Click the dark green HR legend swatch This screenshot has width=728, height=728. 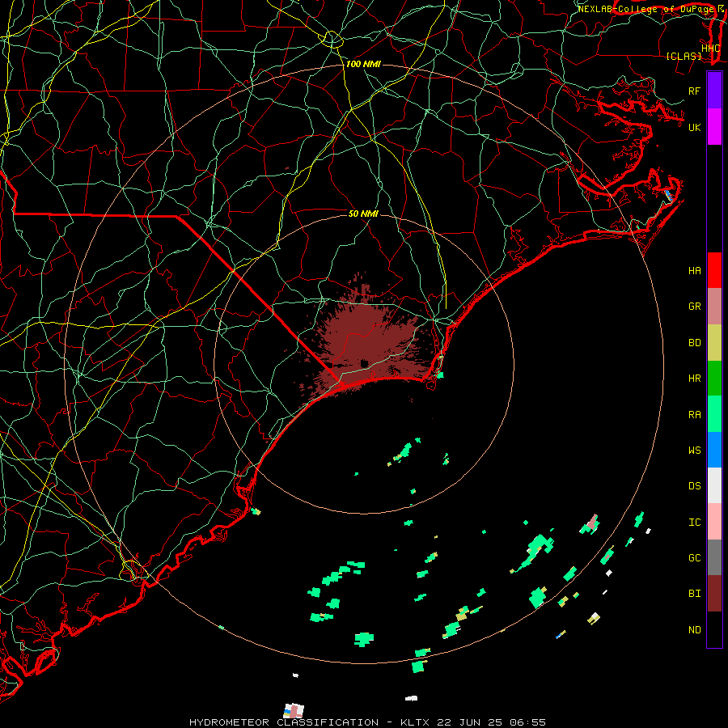pyautogui.click(x=714, y=379)
